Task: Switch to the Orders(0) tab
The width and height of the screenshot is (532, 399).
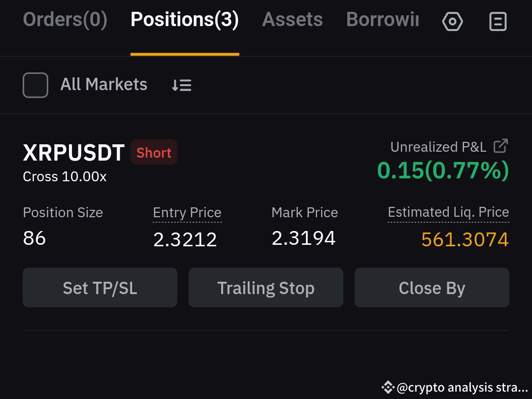Action: click(65, 19)
